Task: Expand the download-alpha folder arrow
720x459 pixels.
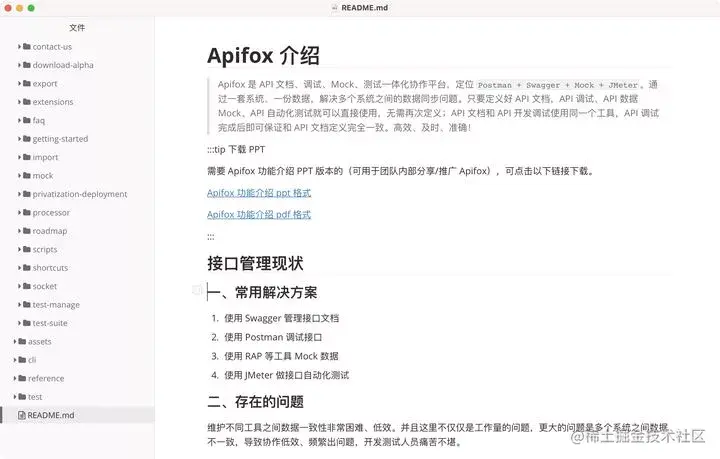Action: coord(19,65)
